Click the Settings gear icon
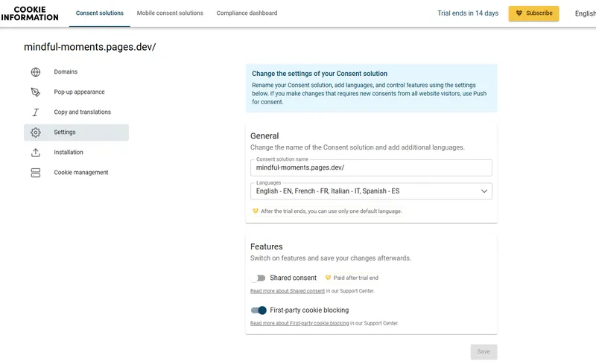The height and width of the screenshot is (364, 596). tap(35, 132)
